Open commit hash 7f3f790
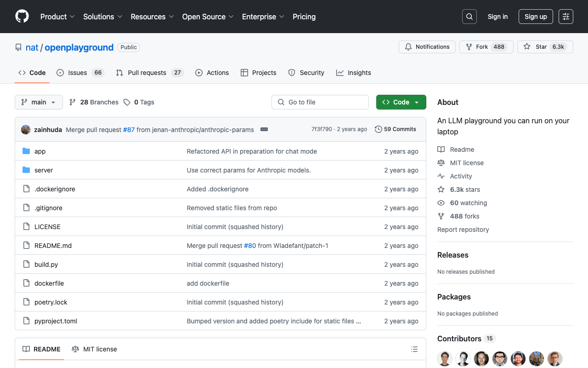 point(322,129)
